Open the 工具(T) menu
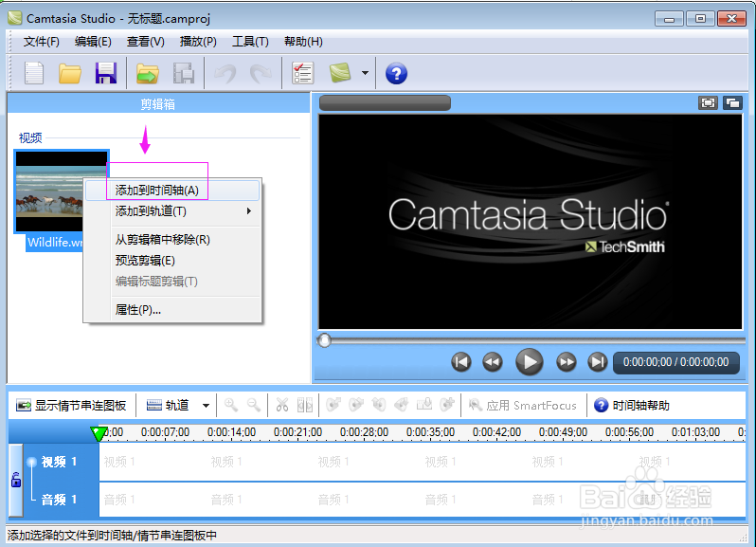The height and width of the screenshot is (547, 756). [250, 42]
